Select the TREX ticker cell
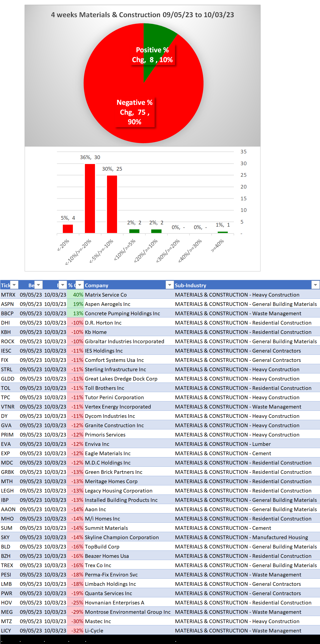Screen dimensions: 320x644 coord(10,565)
